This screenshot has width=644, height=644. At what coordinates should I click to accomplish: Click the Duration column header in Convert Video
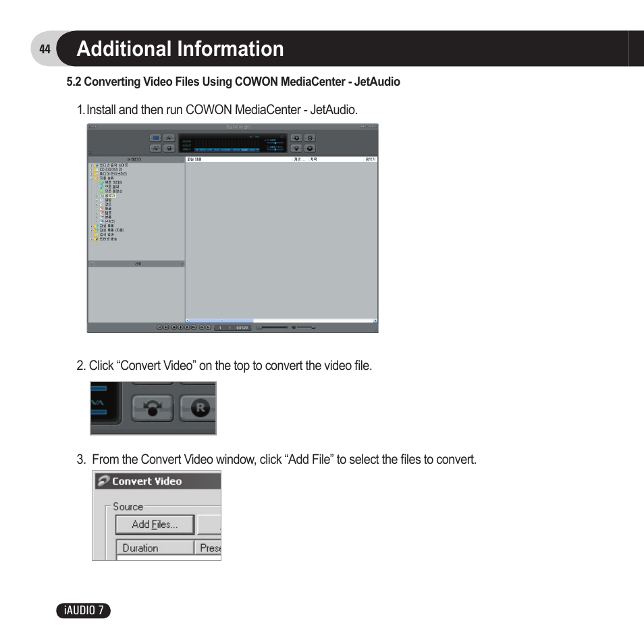coord(155,548)
